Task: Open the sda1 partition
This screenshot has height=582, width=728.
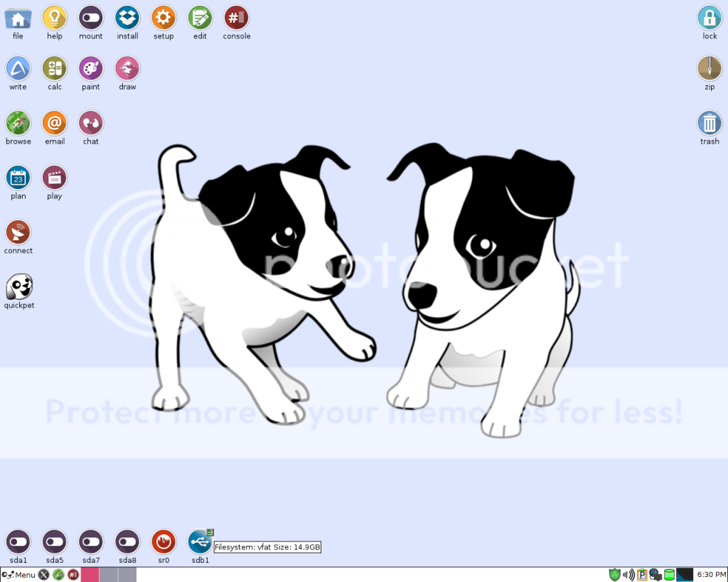Action: tap(18, 542)
